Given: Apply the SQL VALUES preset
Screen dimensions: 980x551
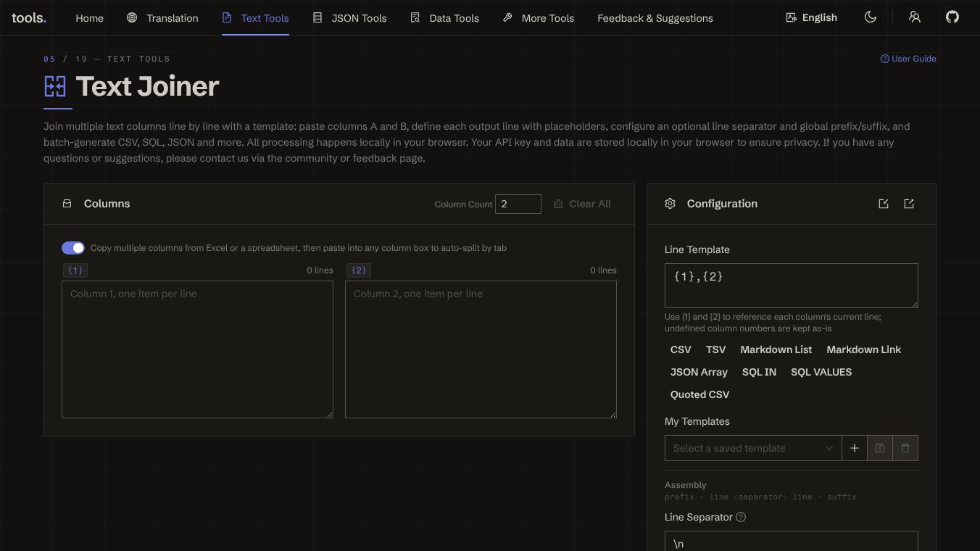Looking at the screenshot, I should click(821, 372).
